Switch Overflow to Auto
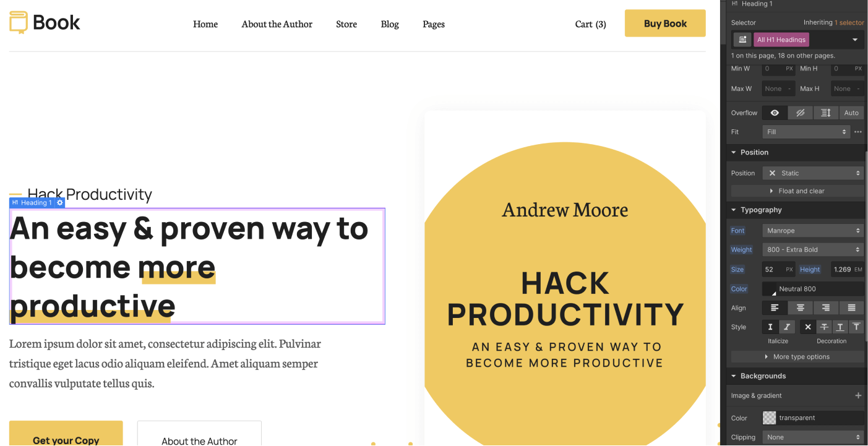This screenshot has height=446, width=868. coord(852,113)
